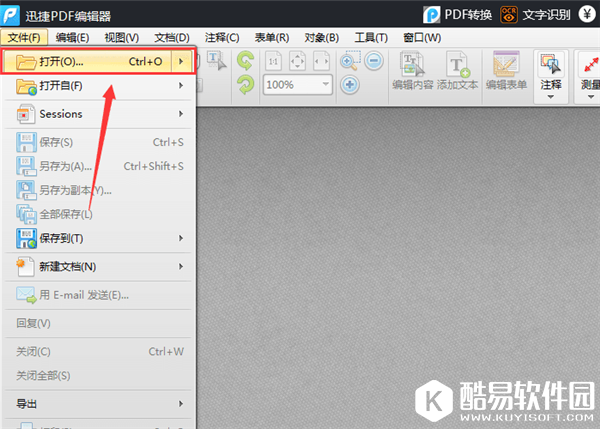Open the 对象(B) menu
Viewport: 600px width, 429px height.
pos(322,38)
